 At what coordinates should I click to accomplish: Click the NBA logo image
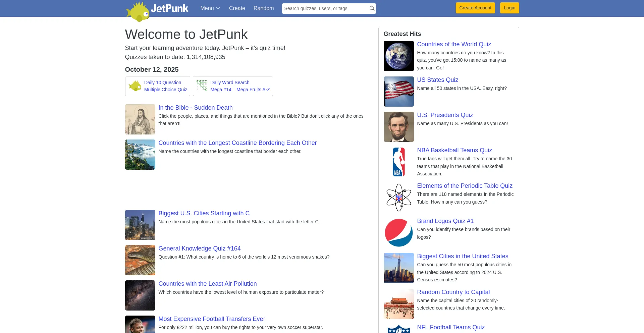(398, 162)
